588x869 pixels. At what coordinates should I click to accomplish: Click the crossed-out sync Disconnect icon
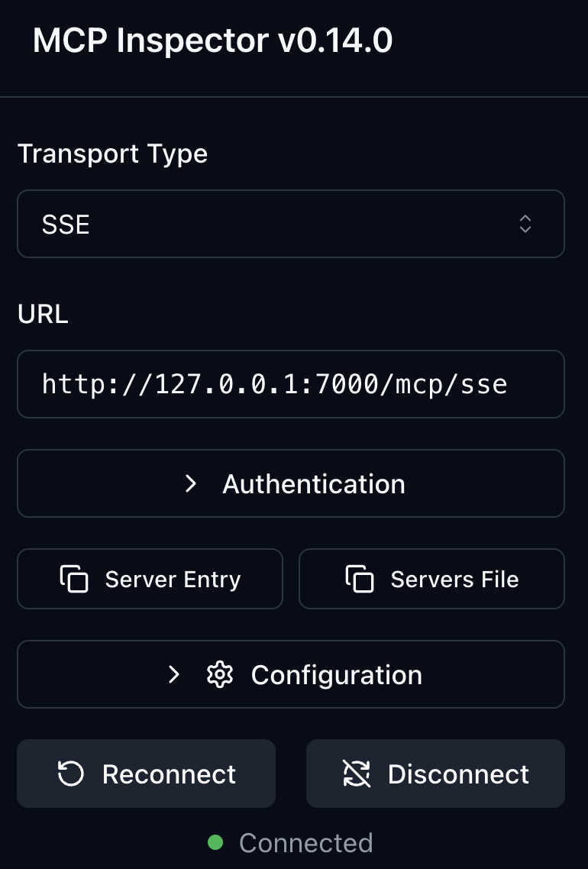tap(357, 774)
